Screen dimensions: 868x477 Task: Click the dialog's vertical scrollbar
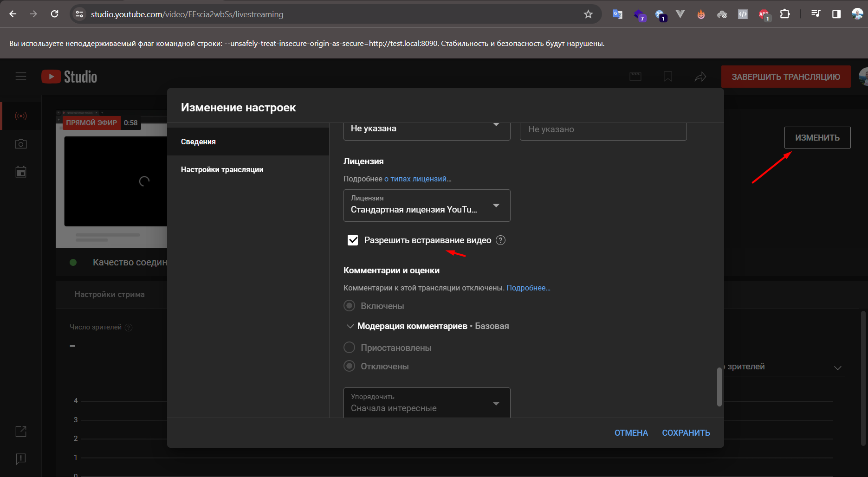719,387
